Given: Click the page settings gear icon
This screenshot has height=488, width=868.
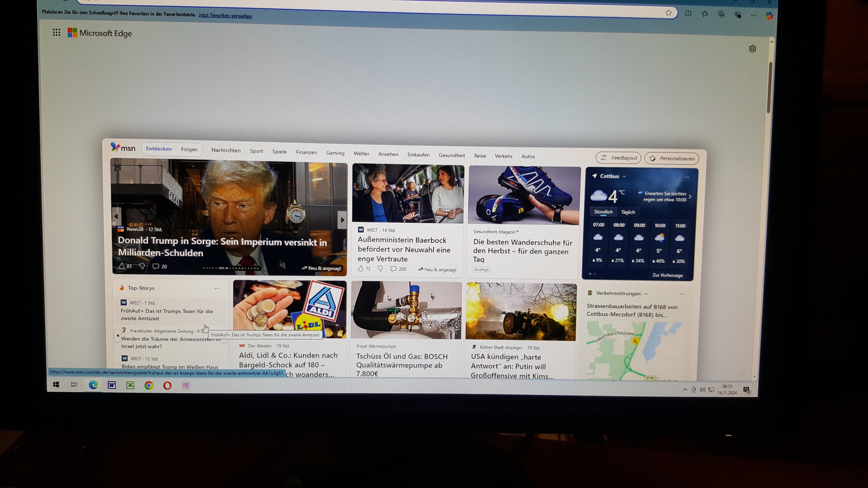Looking at the screenshot, I should click(752, 49).
